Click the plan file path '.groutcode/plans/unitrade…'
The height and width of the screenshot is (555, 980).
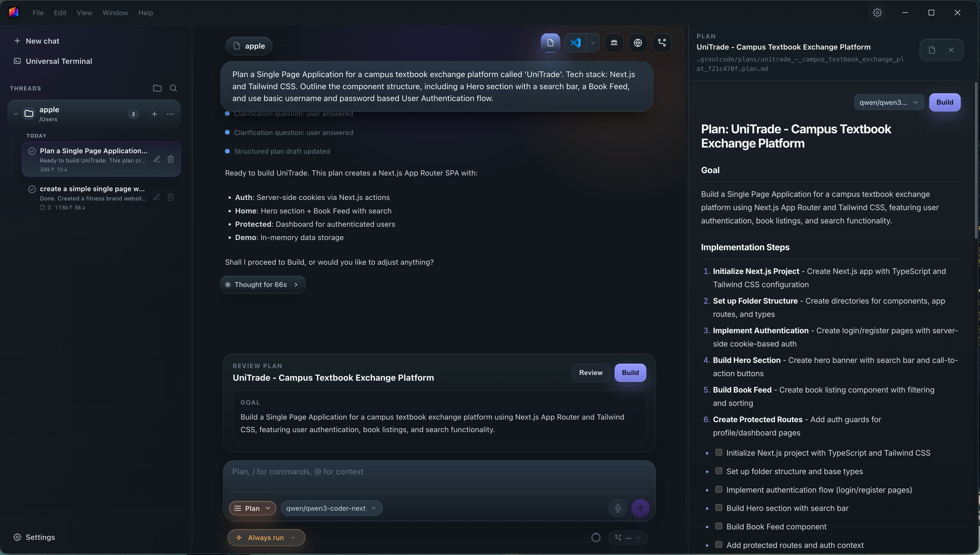coord(800,64)
